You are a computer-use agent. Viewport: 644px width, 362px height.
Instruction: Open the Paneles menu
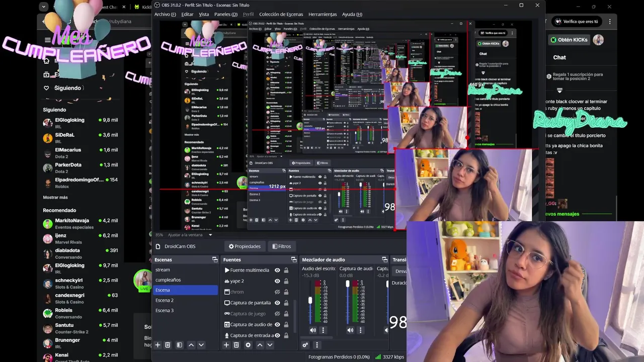[x=226, y=14]
